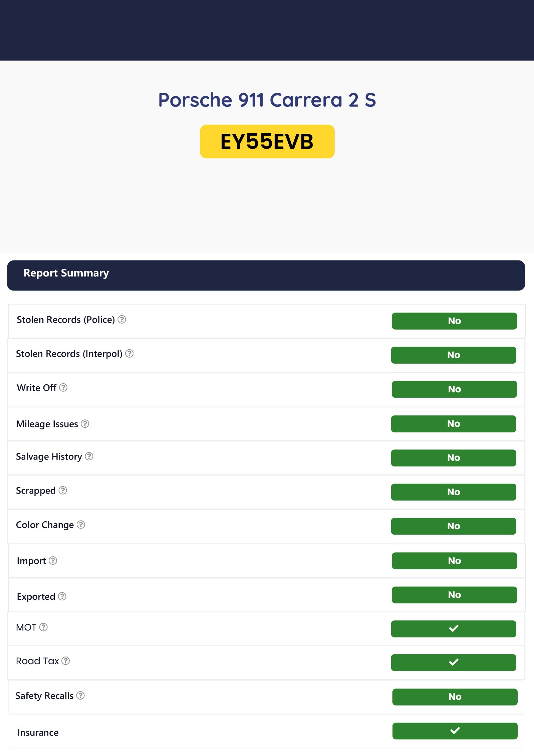Click the Color Change question mark
This screenshot has height=756, width=534.
[81, 525]
